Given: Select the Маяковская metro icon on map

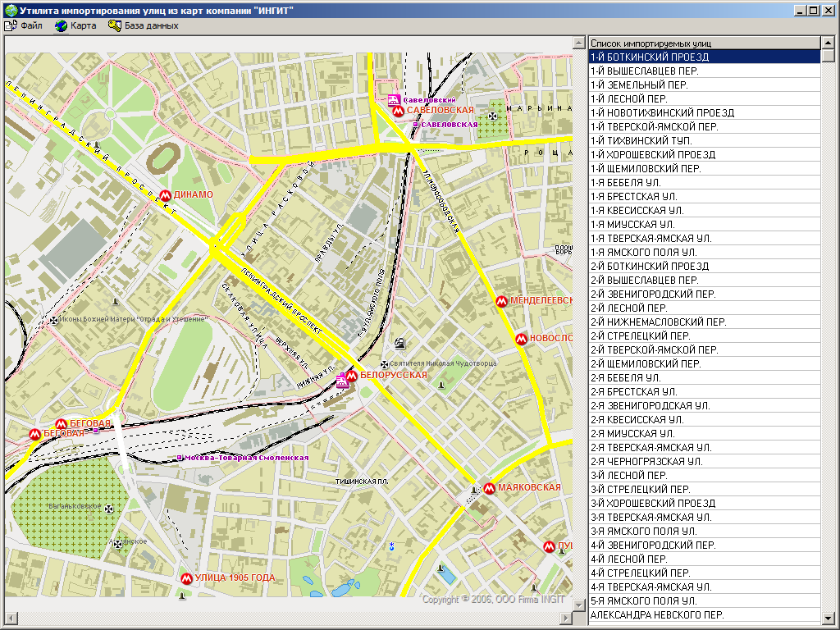Looking at the screenshot, I should point(490,488).
